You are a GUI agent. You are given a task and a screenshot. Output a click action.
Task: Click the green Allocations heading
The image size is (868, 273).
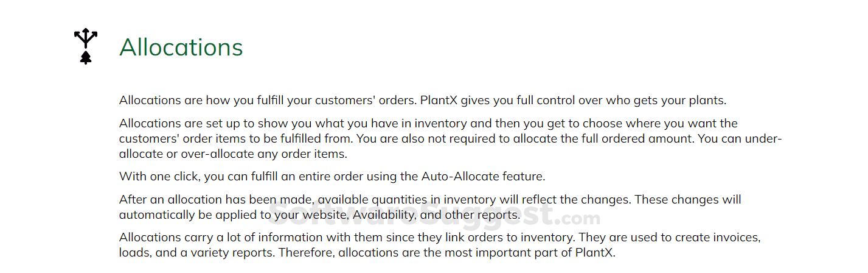pyautogui.click(x=181, y=47)
